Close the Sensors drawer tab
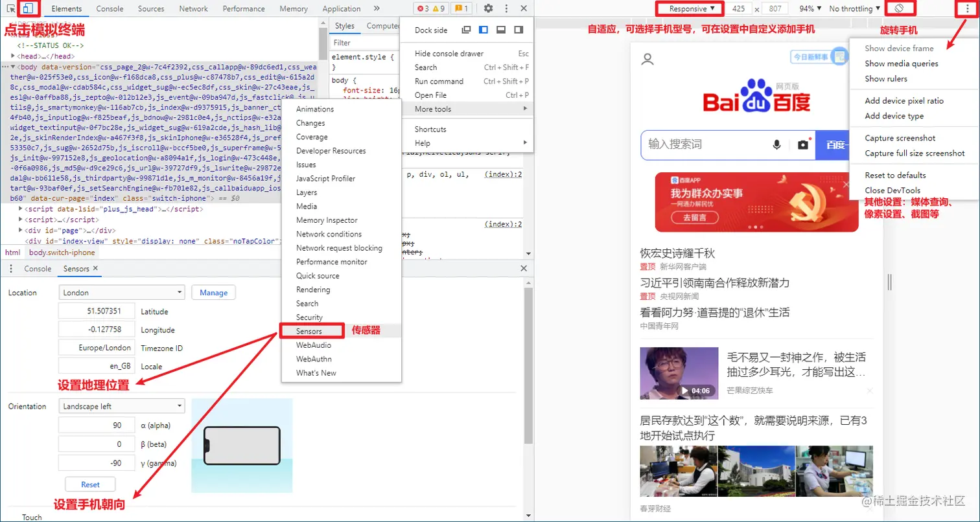Image resolution: width=980 pixels, height=522 pixels. tap(95, 268)
